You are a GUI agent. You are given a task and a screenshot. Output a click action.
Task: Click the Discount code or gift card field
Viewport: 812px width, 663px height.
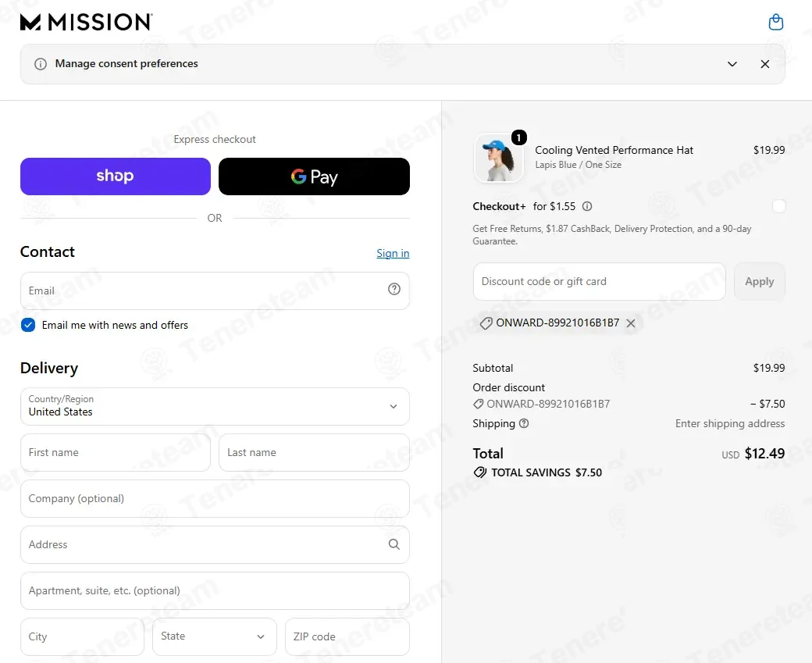[x=599, y=282]
